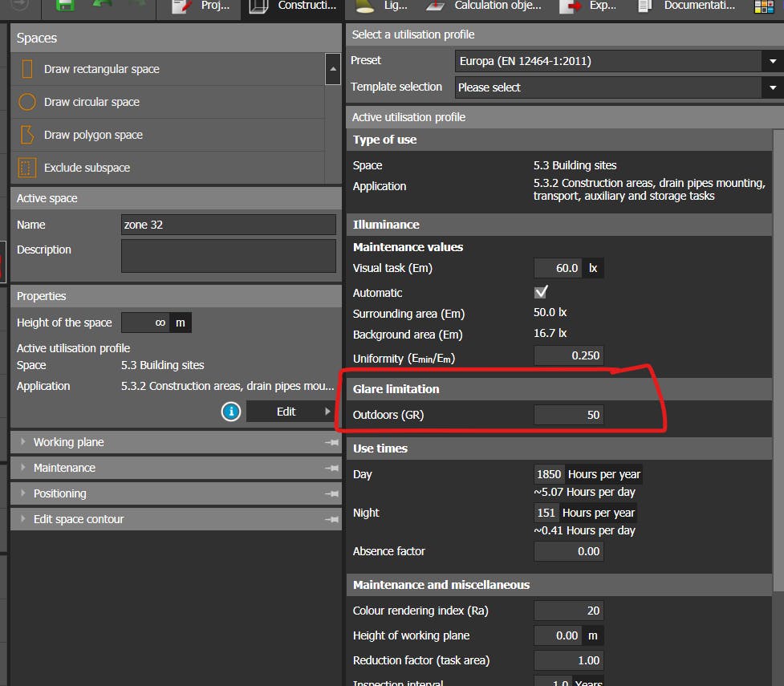Click the Background area value 16.7 lx
The height and width of the screenshot is (686, 784).
coord(550,333)
